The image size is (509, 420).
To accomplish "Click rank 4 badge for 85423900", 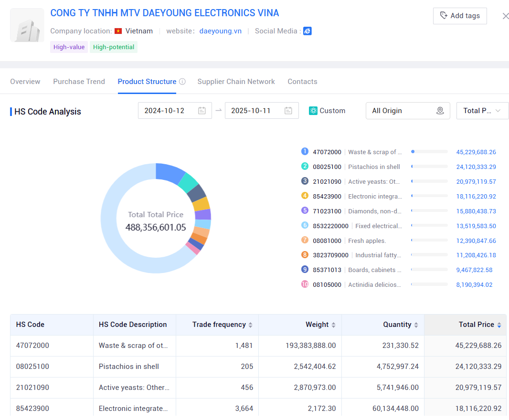I will click(x=305, y=196).
